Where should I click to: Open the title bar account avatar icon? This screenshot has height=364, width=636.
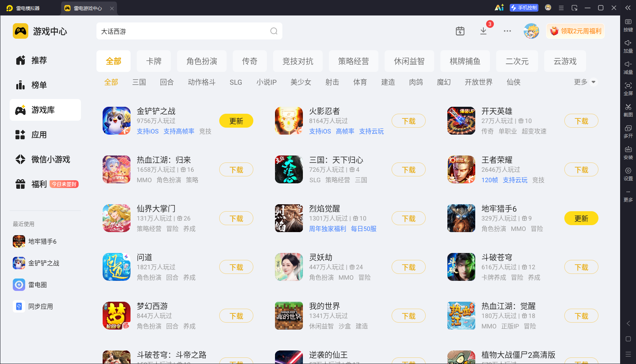tap(548, 7)
